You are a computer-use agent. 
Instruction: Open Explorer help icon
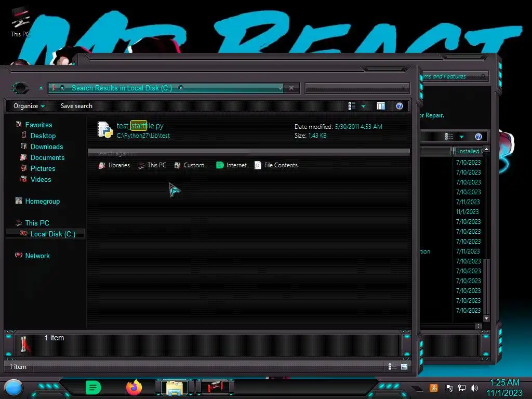click(400, 106)
